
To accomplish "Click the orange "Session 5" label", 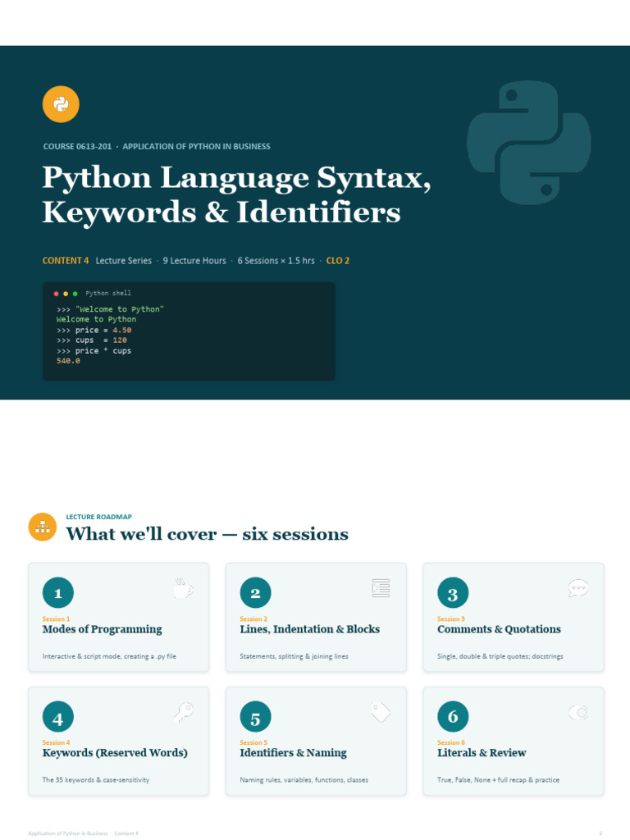I will [x=253, y=742].
